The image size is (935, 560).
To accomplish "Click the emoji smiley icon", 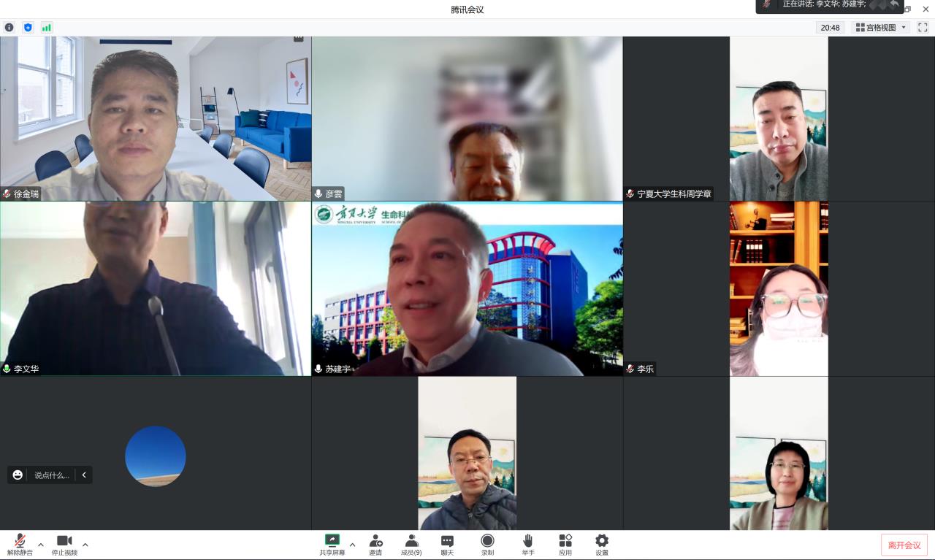I will [18, 475].
